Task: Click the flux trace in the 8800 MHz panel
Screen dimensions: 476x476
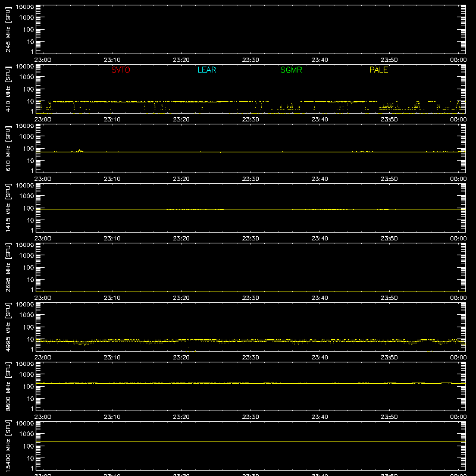Action: tap(250, 383)
